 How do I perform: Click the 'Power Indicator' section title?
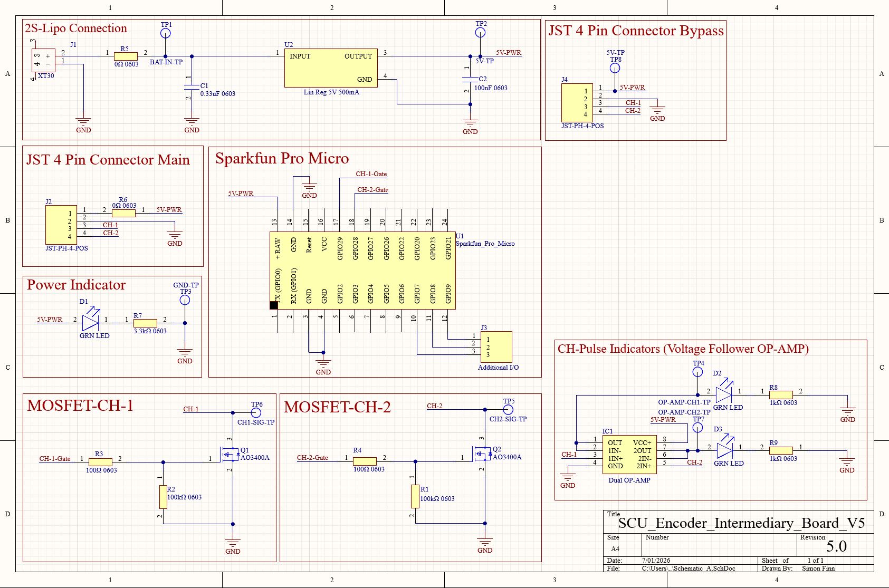pyautogui.click(x=77, y=285)
